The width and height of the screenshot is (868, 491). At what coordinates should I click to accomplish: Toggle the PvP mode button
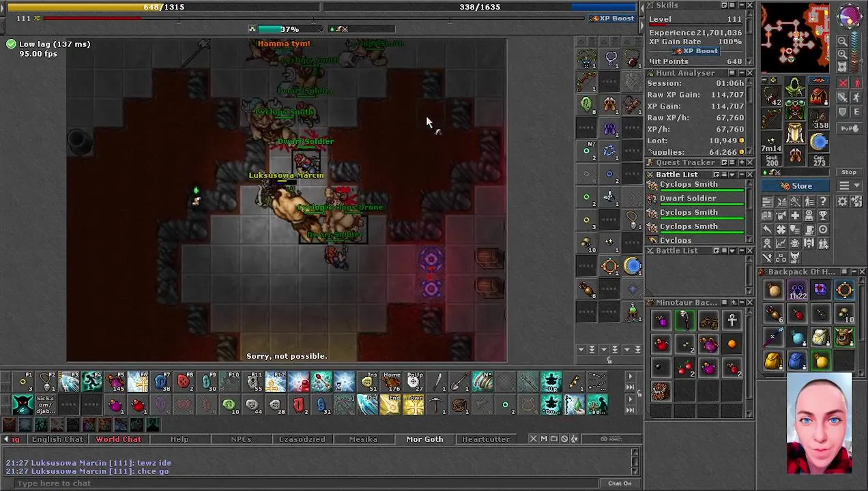849,128
